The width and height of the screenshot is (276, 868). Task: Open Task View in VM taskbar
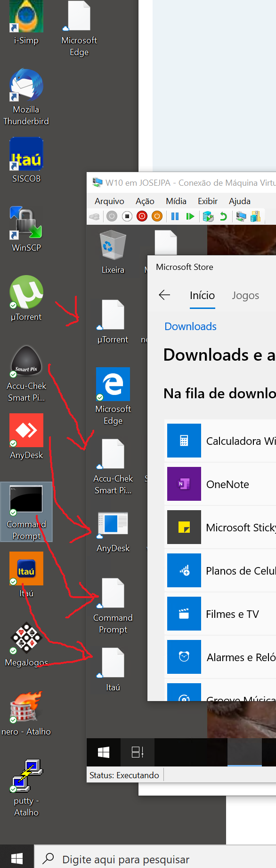138,752
